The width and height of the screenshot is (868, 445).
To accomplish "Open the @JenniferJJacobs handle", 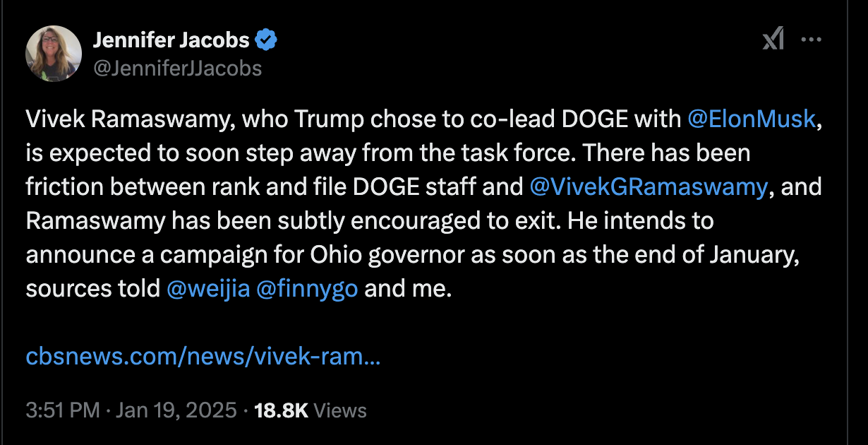I will [177, 68].
